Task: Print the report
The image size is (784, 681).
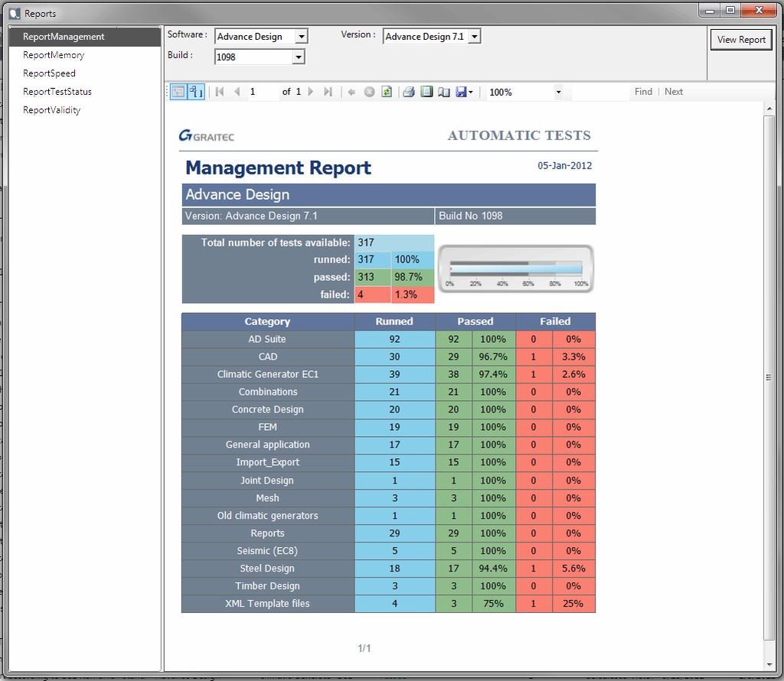Action: click(409, 92)
